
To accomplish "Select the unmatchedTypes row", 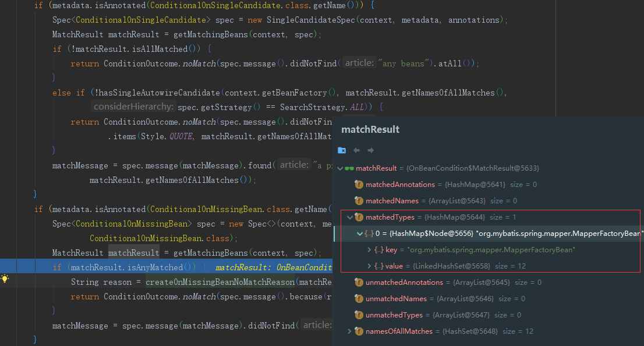I will (x=489, y=315).
